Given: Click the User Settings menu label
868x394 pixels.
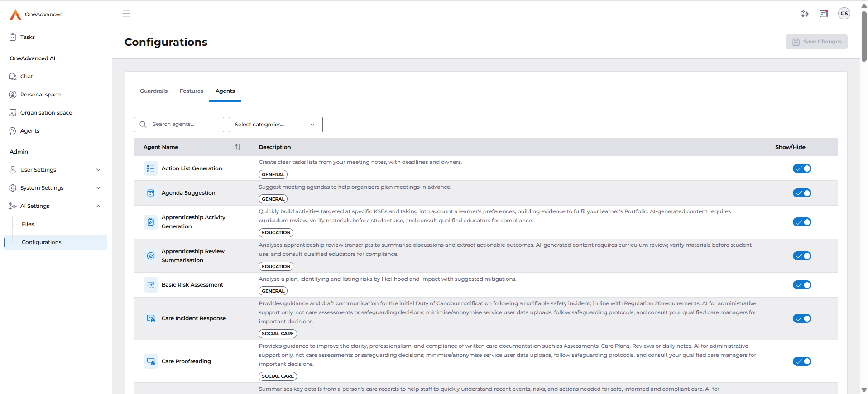Looking at the screenshot, I should (38, 170).
